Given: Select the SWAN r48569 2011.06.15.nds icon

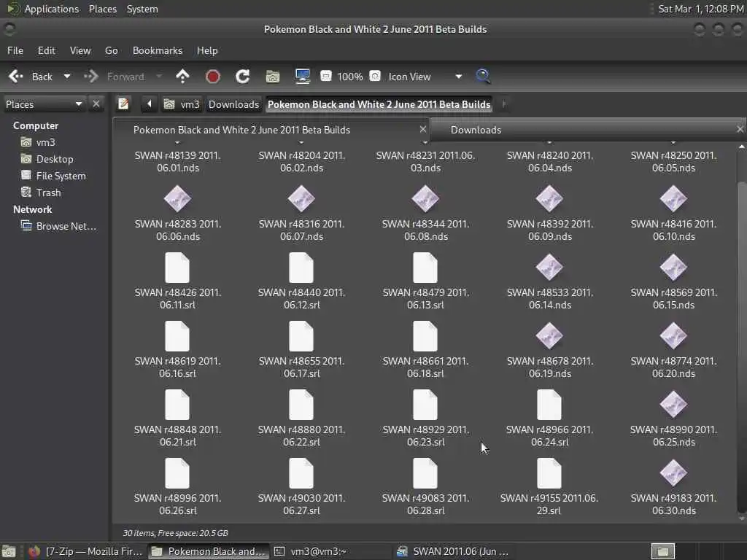Looking at the screenshot, I should (673, 268).
